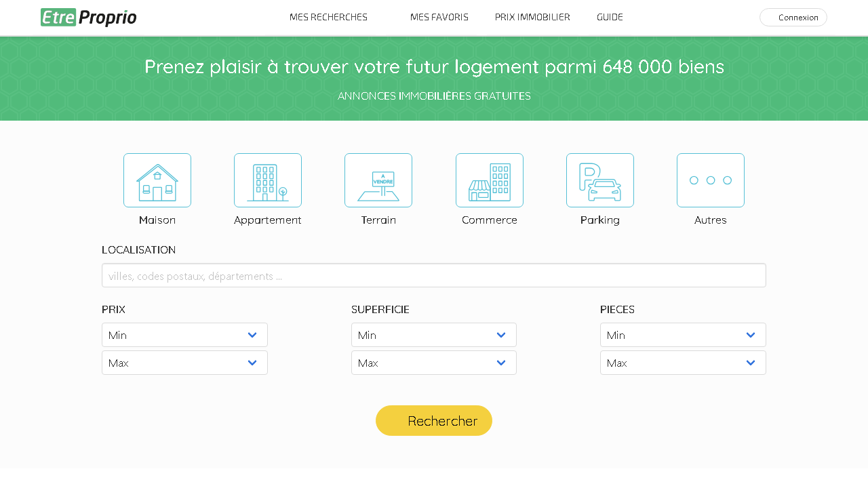The image size is (868, 488).
Task: Open Mes Recherches menu item
Action: click(x=328, y=18)
